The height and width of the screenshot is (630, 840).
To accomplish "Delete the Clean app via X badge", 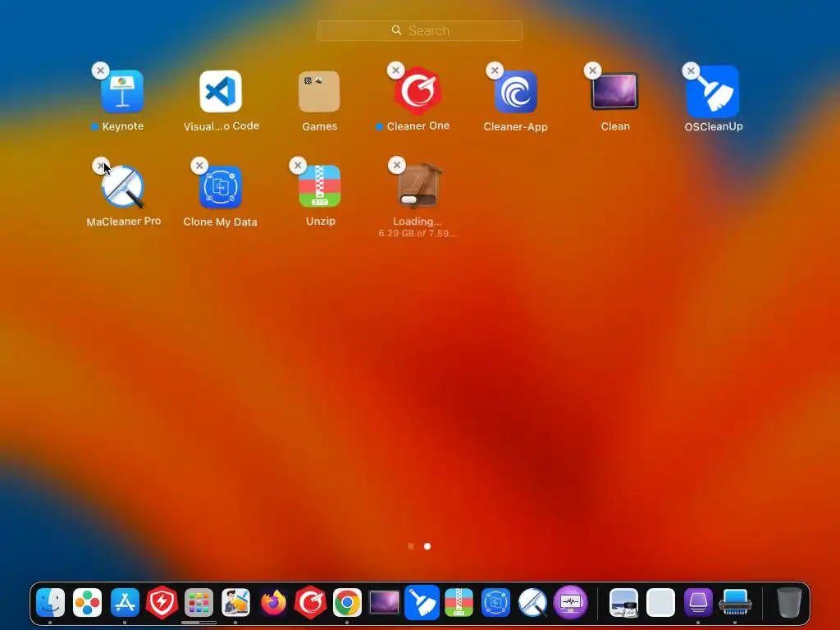I will [592, 71].
